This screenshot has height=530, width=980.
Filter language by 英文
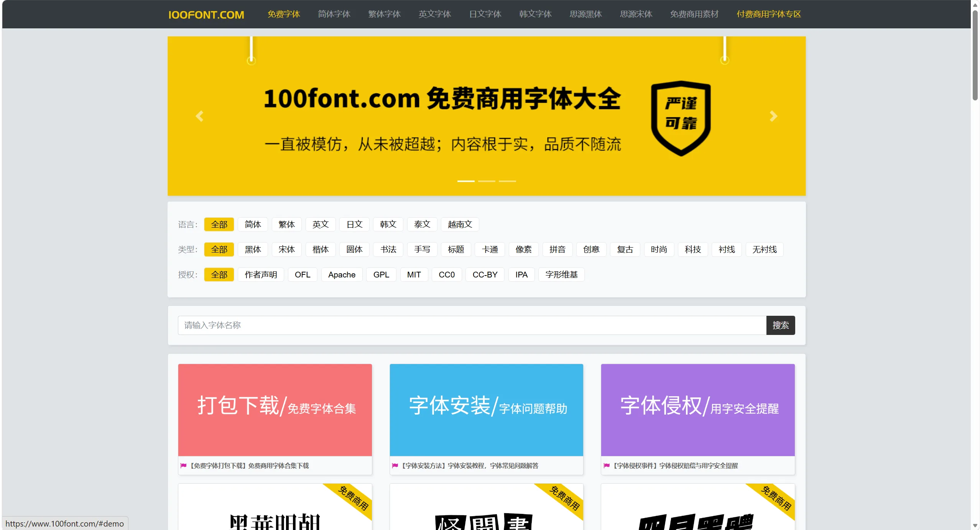point(321,224)
